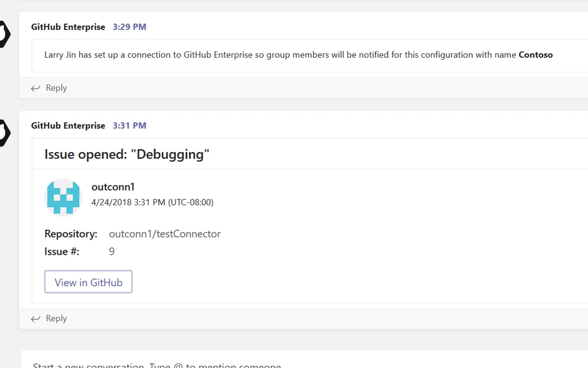
Task: Click the issue number value 9
Action: click(x=112, y=251)
